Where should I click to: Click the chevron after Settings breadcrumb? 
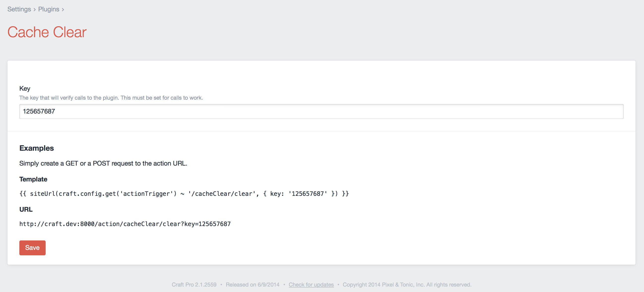34,9
